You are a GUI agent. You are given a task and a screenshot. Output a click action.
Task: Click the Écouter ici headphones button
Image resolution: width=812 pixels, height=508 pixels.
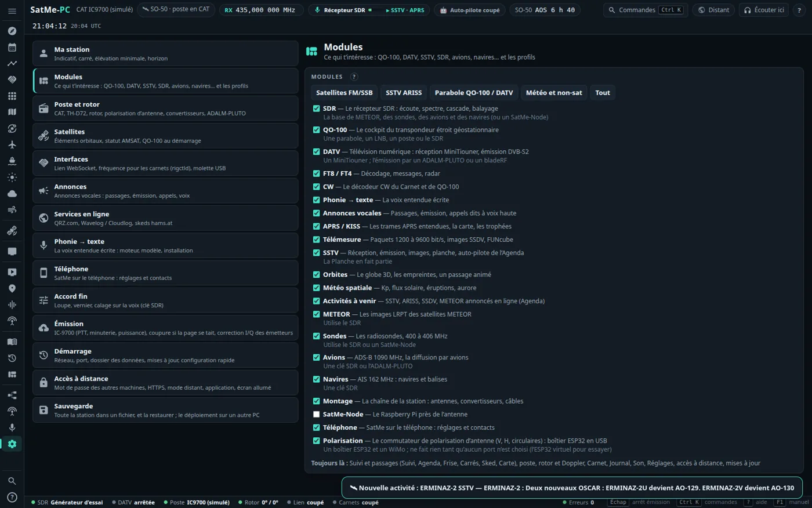coord(764,10)
